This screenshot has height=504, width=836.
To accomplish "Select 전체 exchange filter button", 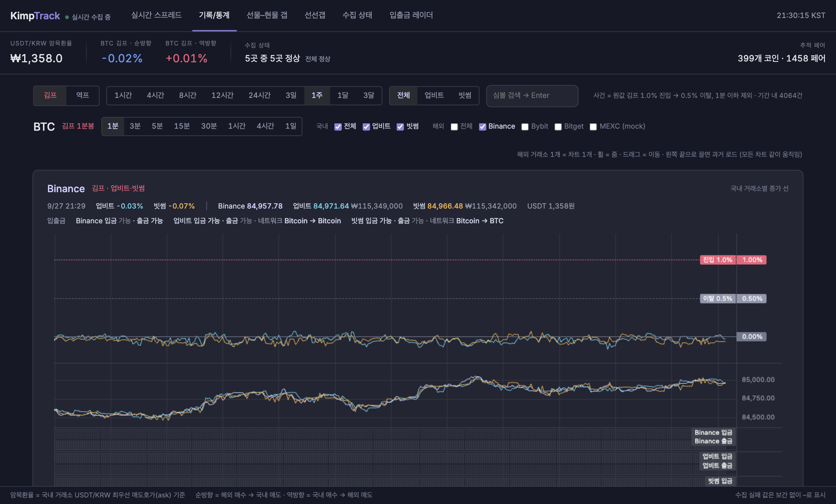I will pos(404,95).
